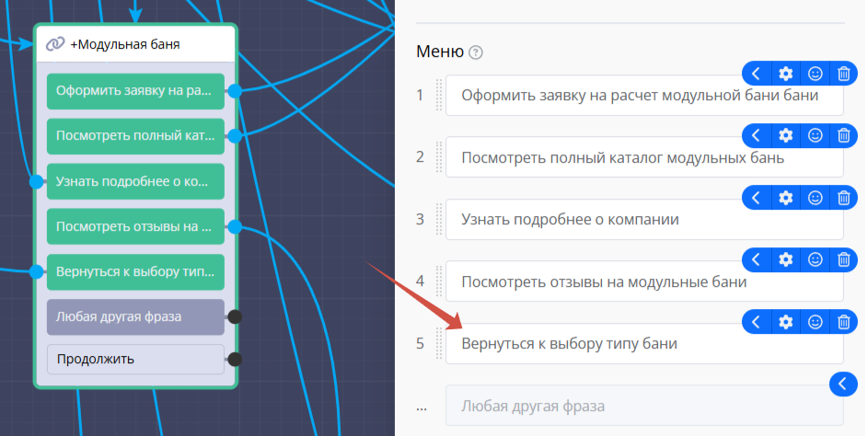Click help question mark next to Меню
Viewport: 868px width, 436px height.
475,52
